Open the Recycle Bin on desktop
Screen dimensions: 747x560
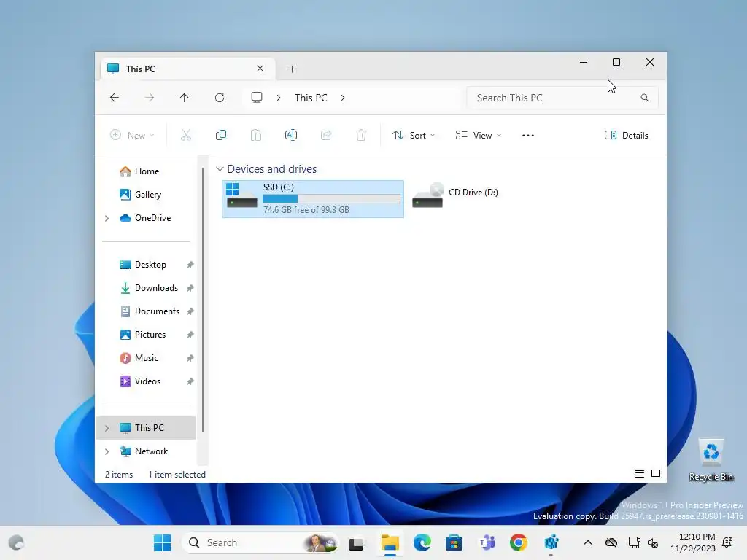point(711,460)
